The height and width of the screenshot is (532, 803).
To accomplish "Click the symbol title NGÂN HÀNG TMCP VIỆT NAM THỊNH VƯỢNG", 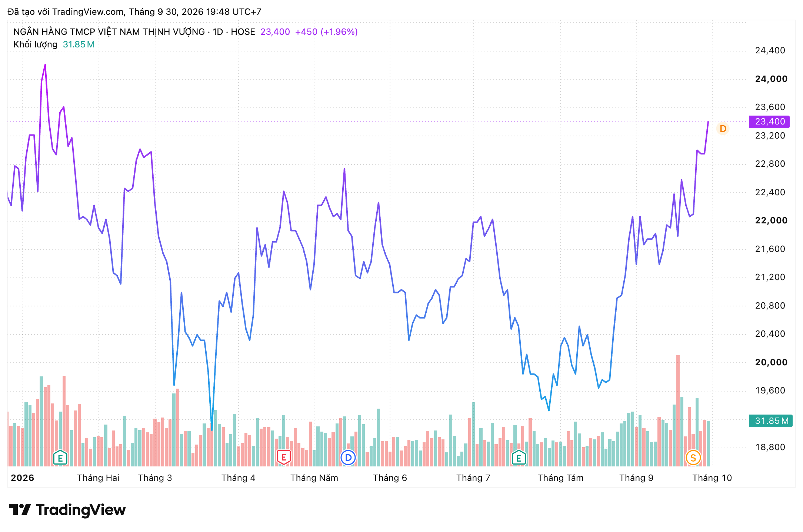I will click(x=109, y=32).
